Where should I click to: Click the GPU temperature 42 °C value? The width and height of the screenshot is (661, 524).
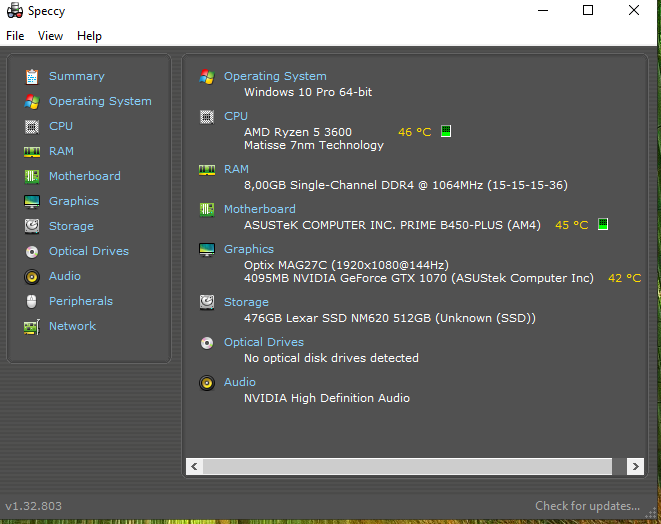pos(625,278)
